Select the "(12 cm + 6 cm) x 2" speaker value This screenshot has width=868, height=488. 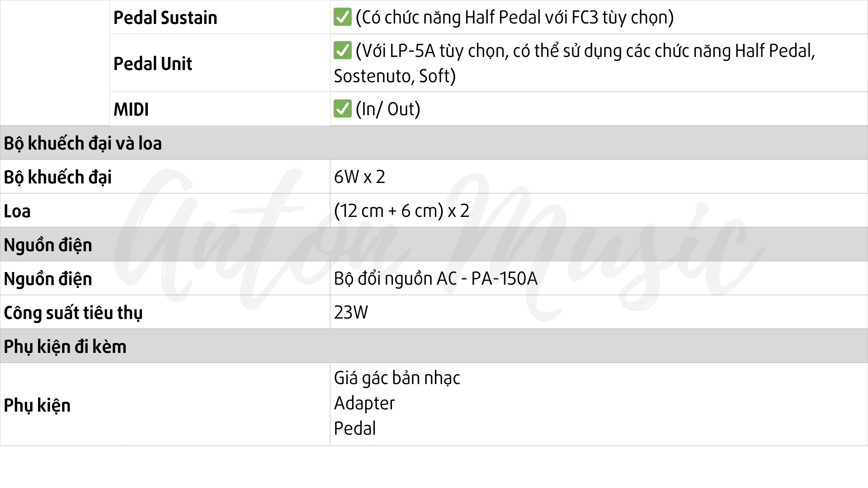[401, 211]
